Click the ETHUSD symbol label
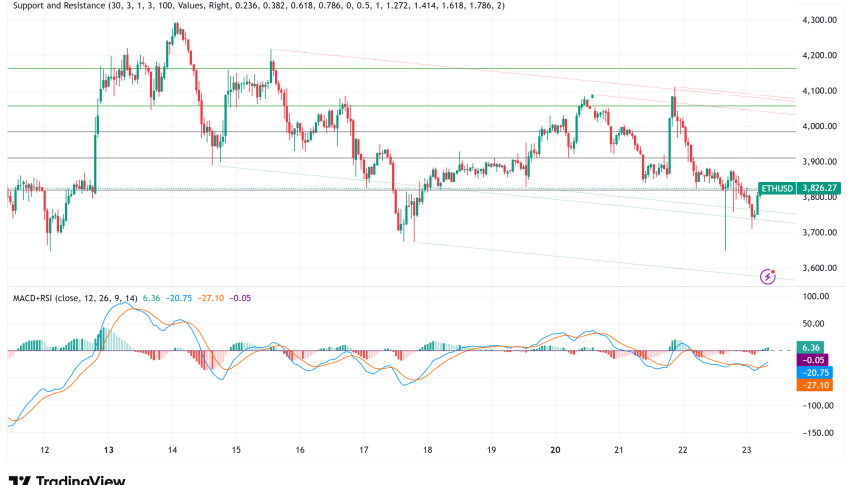 (776, 188)
